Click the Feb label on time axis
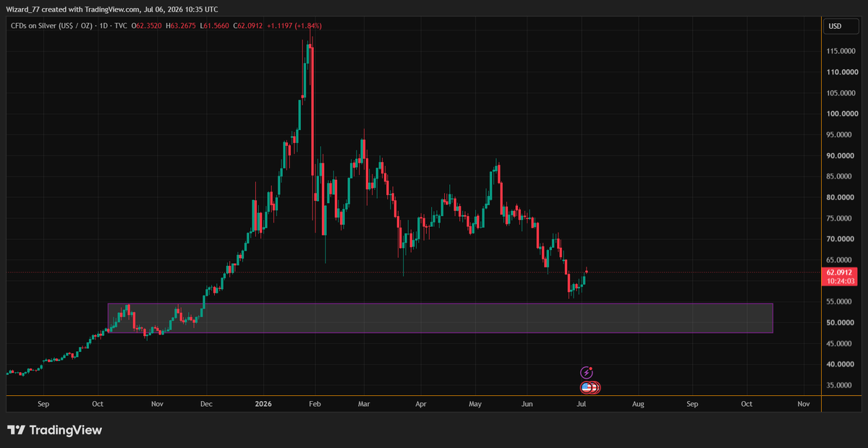The width and height of the screenshot is (868, 448). tap(314, 405)
